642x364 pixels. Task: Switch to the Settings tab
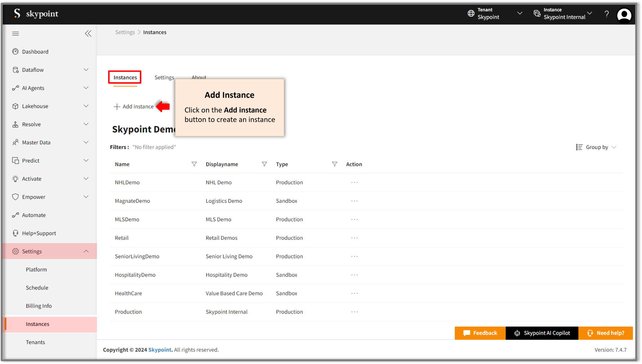click(x=164, y=77)
